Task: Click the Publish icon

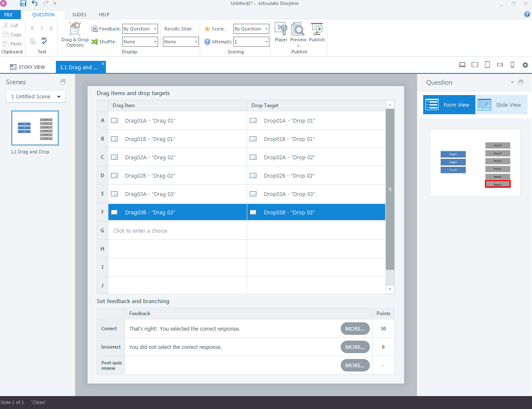Action: coord(317,33)
